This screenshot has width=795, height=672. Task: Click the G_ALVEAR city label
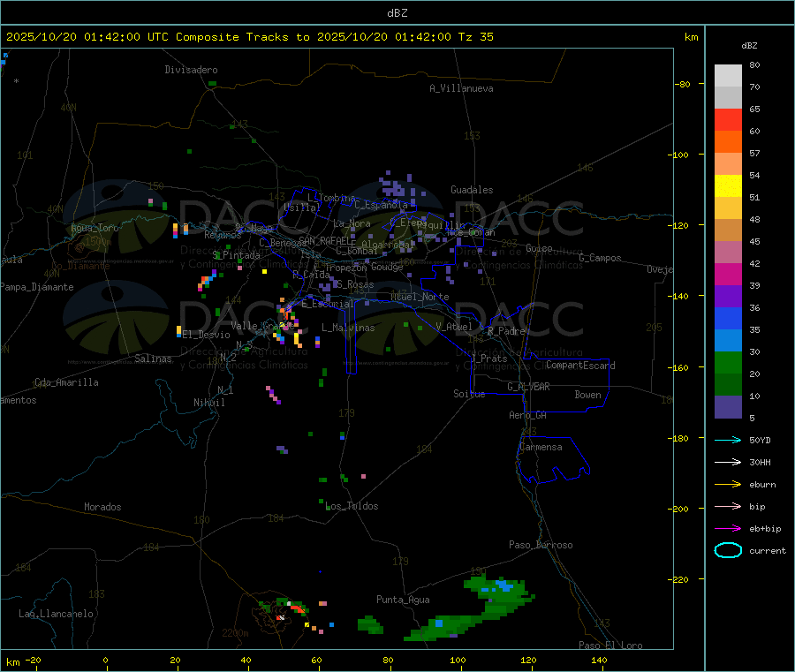[528, 387]
